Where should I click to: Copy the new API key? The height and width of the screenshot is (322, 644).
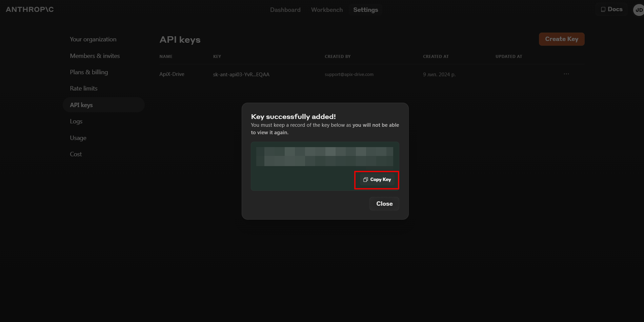[377, 180]
